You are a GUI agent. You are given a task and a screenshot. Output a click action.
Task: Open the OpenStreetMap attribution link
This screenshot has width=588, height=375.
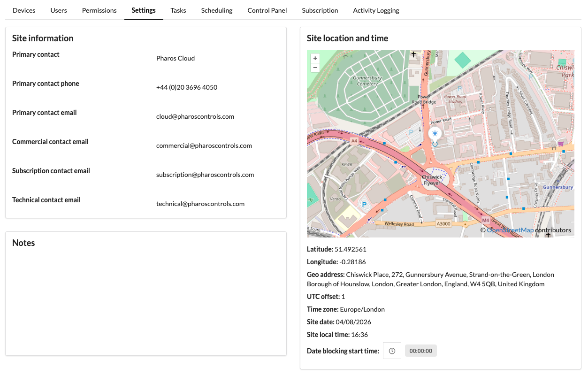point(510,230)
